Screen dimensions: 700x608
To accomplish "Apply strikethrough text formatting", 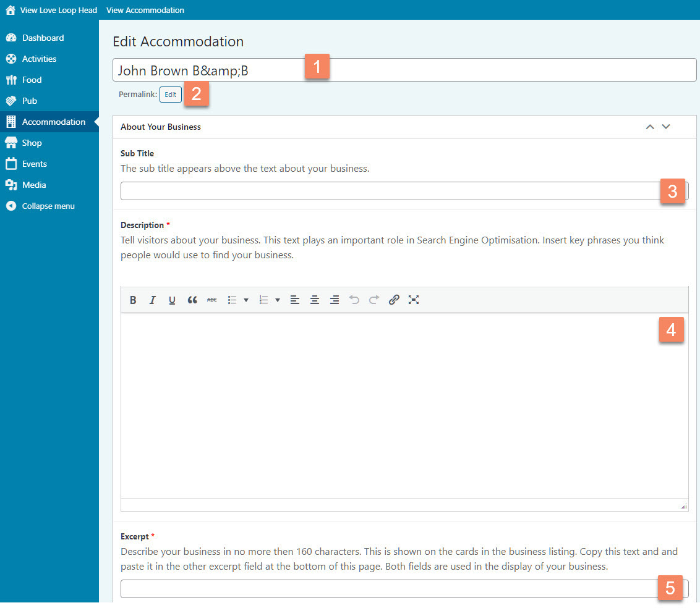I will click(212, 300).
